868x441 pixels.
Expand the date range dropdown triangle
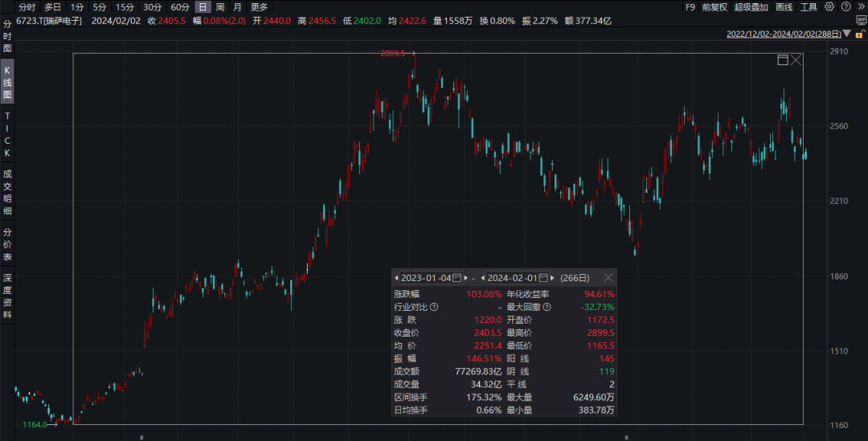point(847,35)
